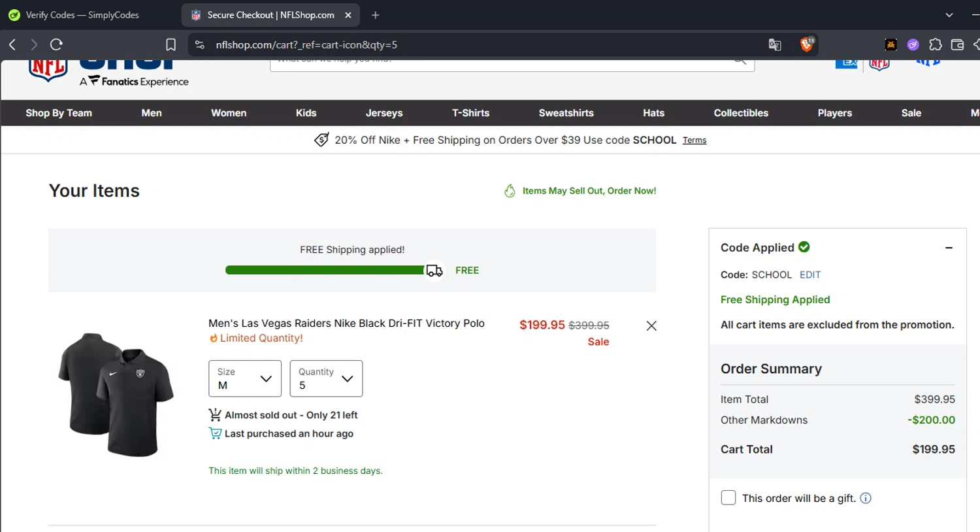This screenshot has width=980, height=532.
Task: Open the Brave wallet icon
Action: (957, 44)
